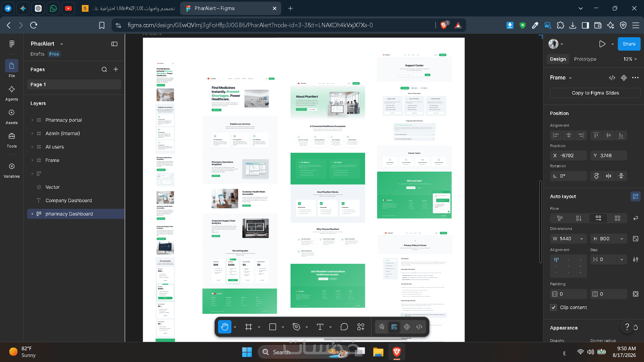Search pages with the magnifier icon
This screenshot has height=362, width=644.
point(104,69)
